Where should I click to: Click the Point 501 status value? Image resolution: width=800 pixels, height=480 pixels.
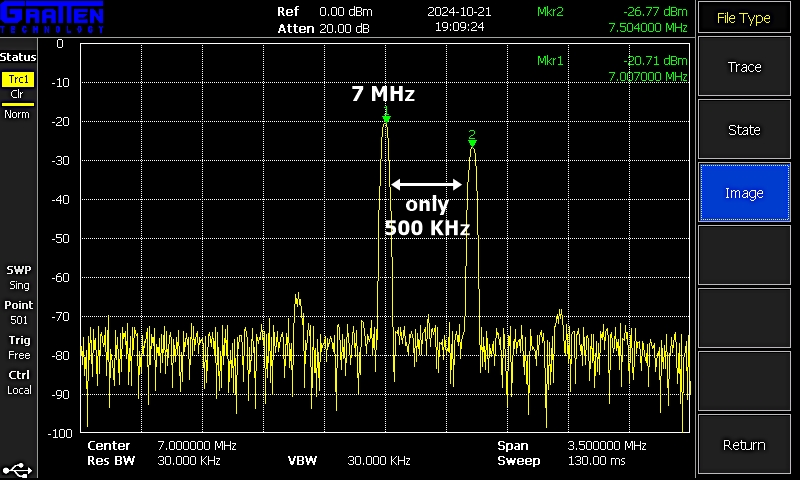(19, 312)
